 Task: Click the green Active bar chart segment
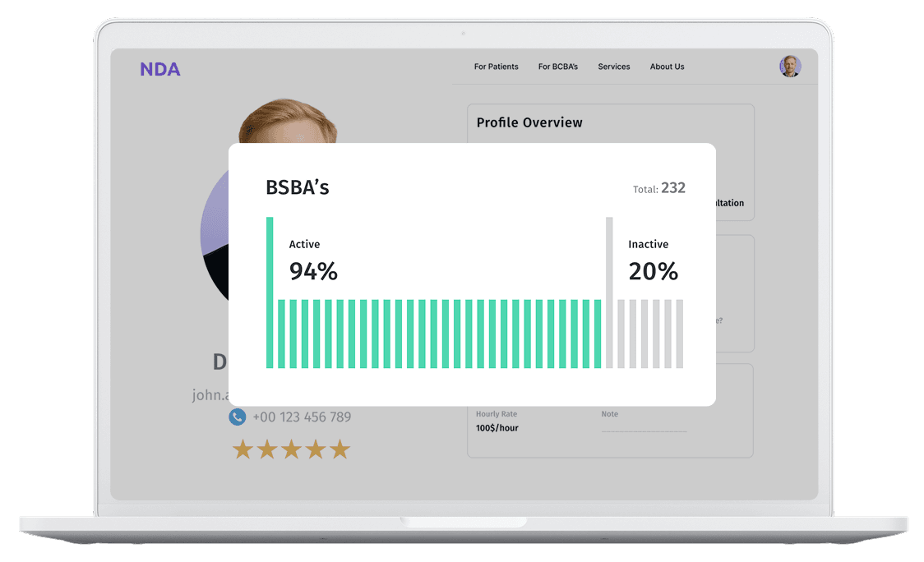(x=440, y=334)
